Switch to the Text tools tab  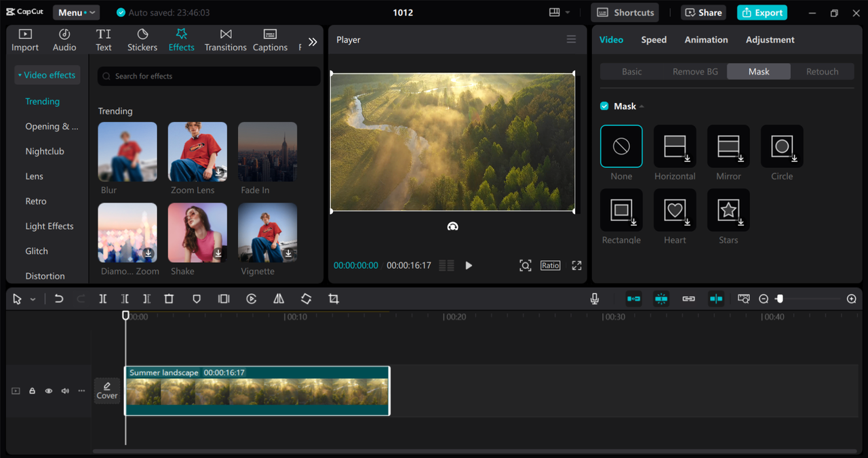click(x=104, y=40)
